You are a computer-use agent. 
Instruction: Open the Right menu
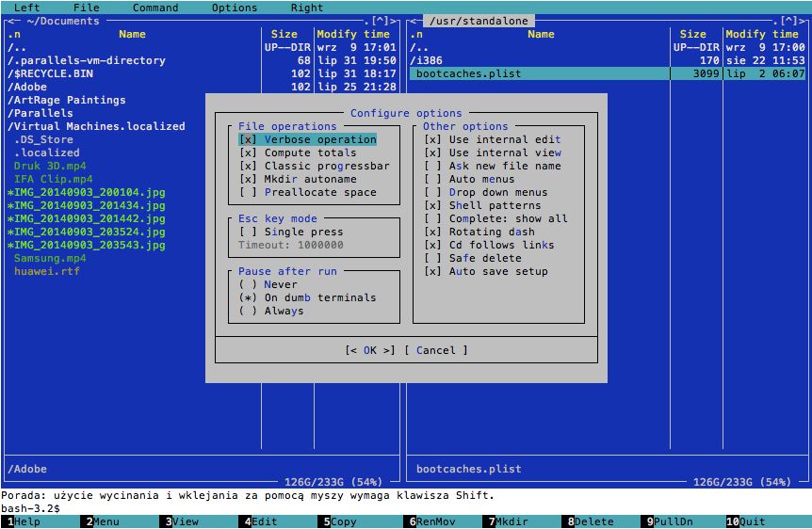coord(307,8)
